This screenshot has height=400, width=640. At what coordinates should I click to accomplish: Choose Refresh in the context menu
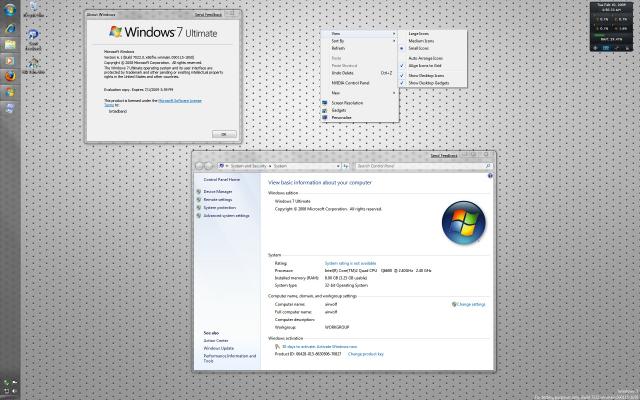pyautogui.click(x=338, y=48)
